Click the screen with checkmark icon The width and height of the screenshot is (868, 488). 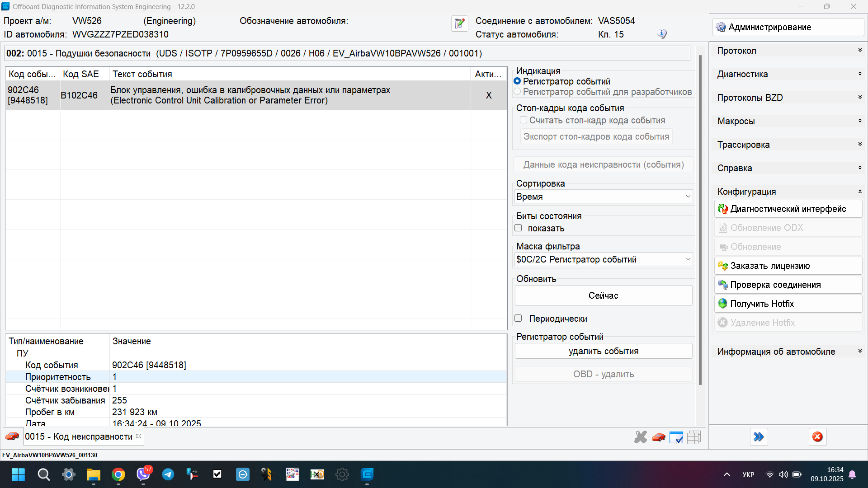pos(676,437)
